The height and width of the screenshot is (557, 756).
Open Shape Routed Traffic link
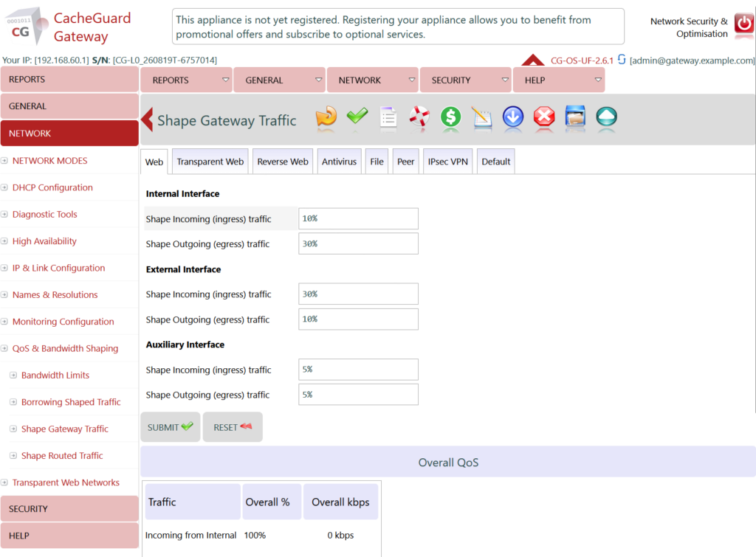[62, 455]
